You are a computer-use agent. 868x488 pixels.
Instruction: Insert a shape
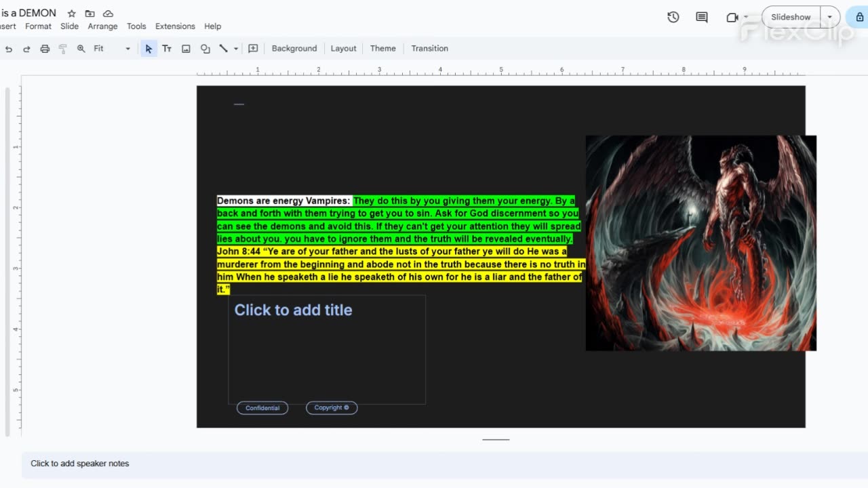coord(205,49)
